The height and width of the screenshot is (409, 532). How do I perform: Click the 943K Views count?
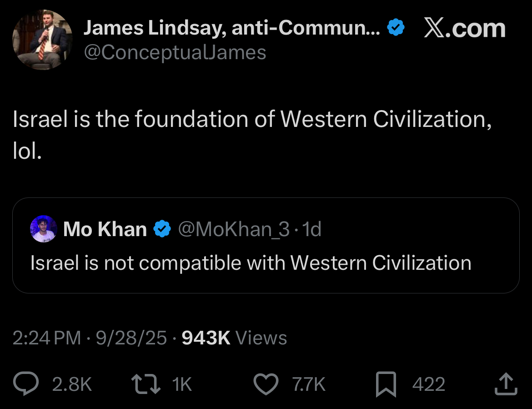coord(234,338)
